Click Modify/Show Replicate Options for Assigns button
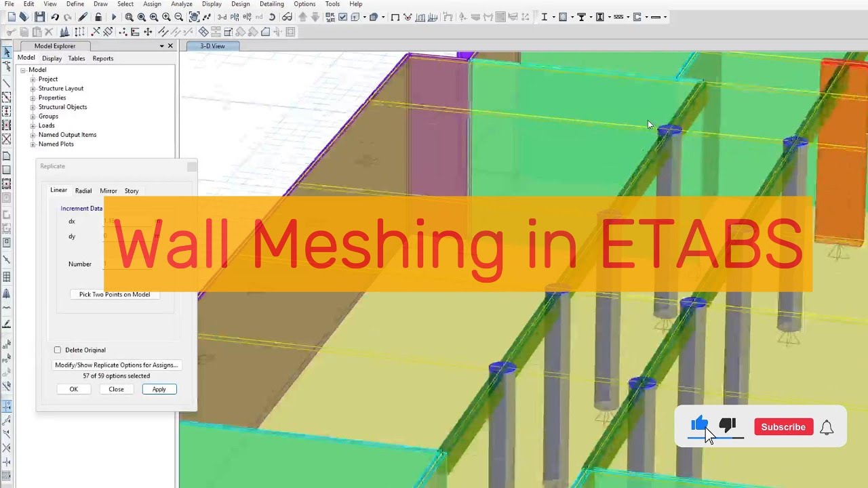The image size is (868, 488). pos(117,365)
